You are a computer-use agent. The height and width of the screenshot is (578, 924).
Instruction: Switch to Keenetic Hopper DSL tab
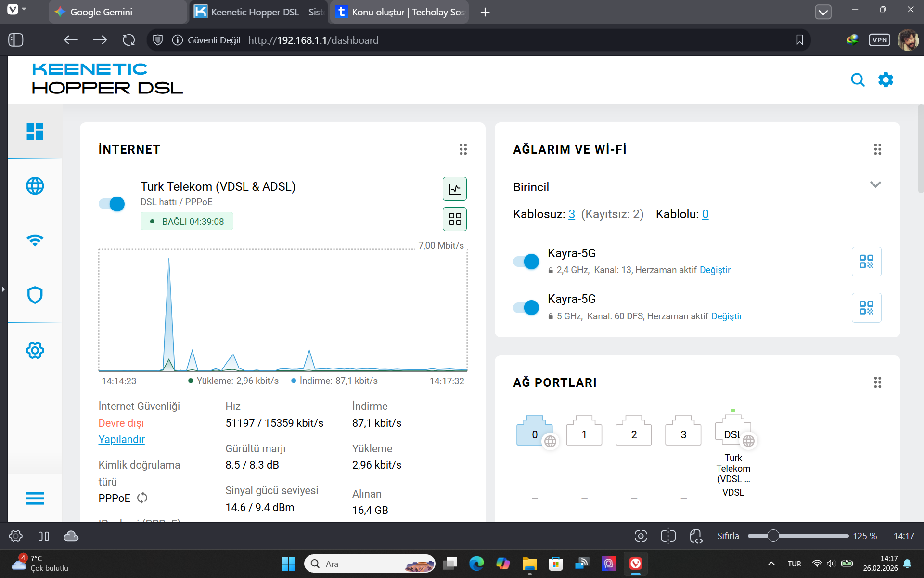pos(259,12)
